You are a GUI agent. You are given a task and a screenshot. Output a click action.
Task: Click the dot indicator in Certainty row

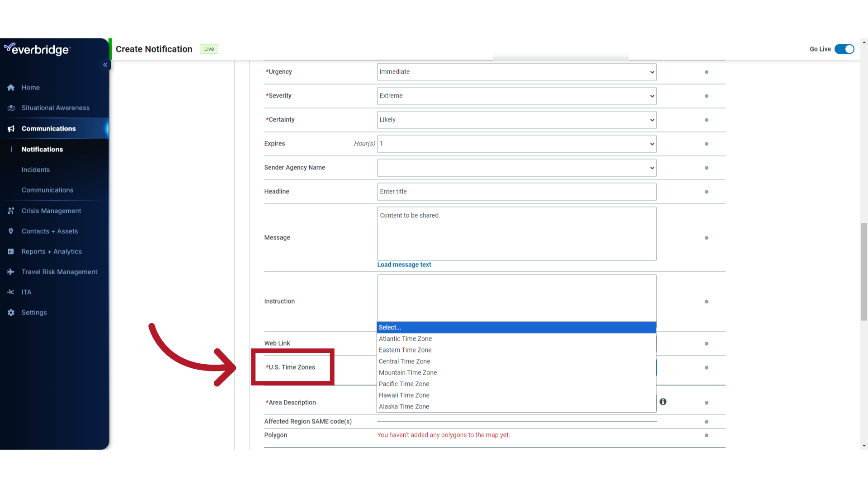706,120
